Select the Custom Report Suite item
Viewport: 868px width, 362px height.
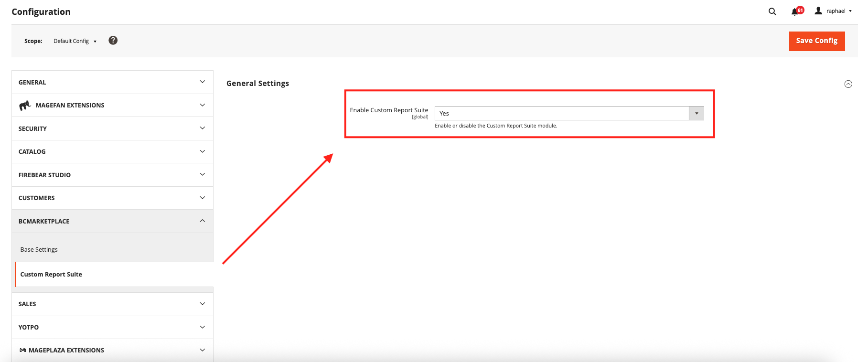(114, 275)
